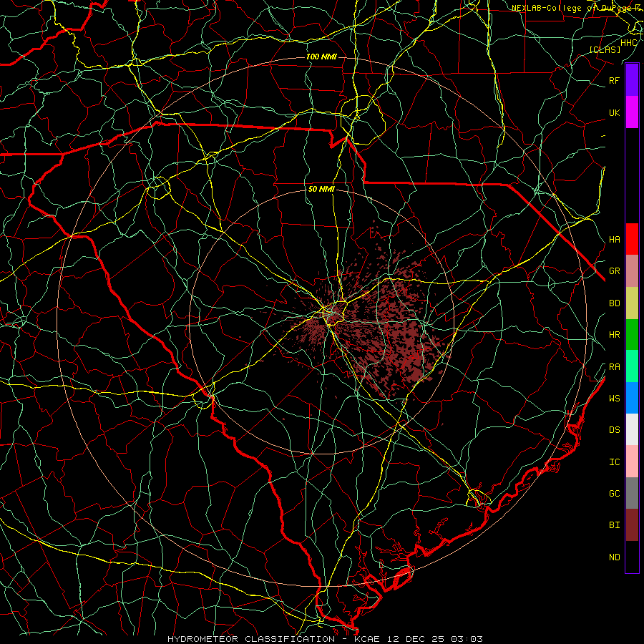Click the ND legend label
This screenshot has height=644, width=644.
pos(614,557)
